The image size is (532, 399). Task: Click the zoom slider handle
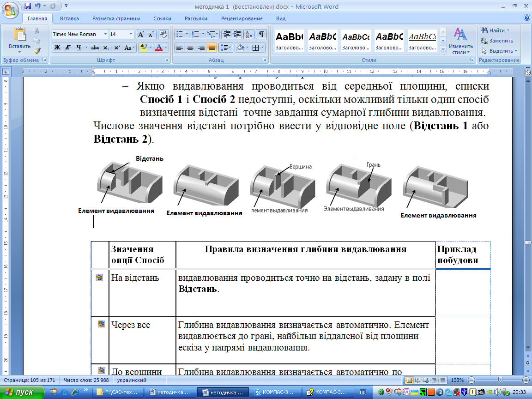click(500, 381)
